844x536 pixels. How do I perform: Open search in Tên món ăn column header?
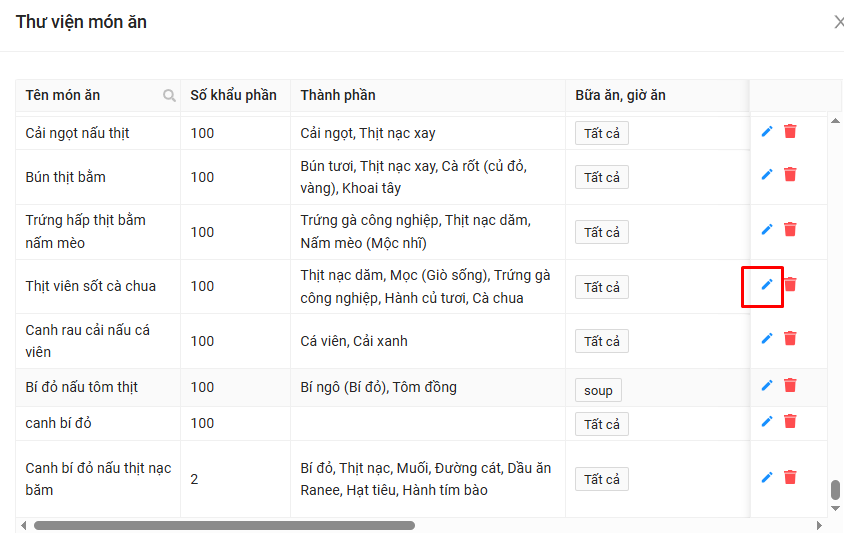(170, 96)
